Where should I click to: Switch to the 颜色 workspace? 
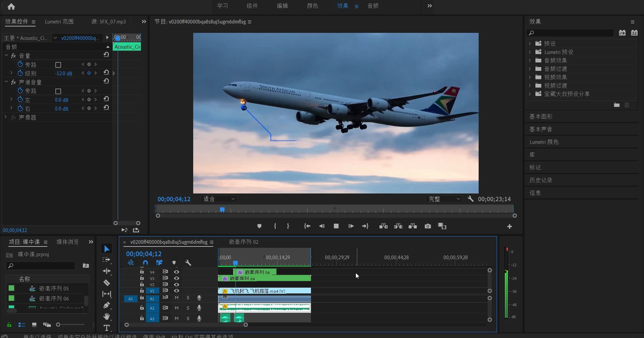point(313,6)
